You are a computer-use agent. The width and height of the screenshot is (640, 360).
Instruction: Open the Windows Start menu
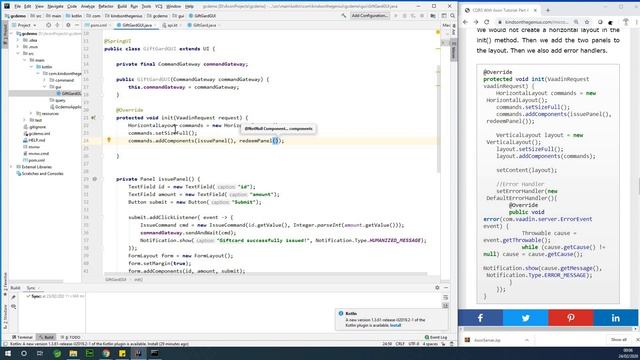[8, 353]
